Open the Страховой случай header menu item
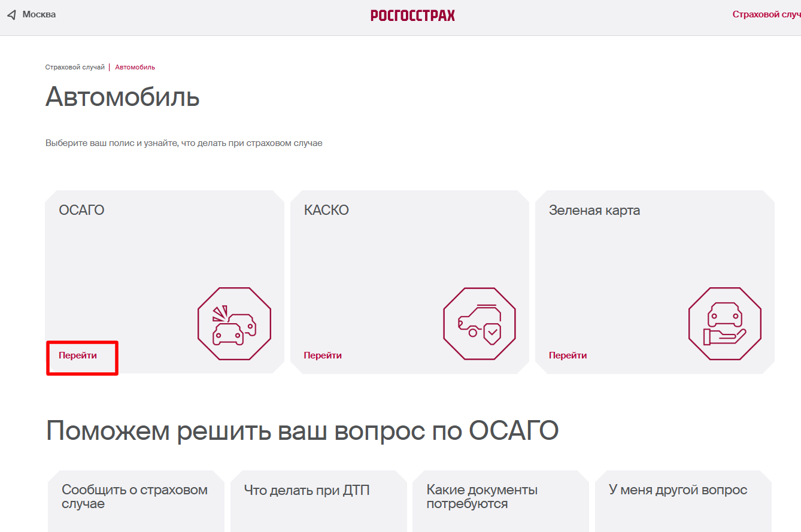 coord(766,14)
